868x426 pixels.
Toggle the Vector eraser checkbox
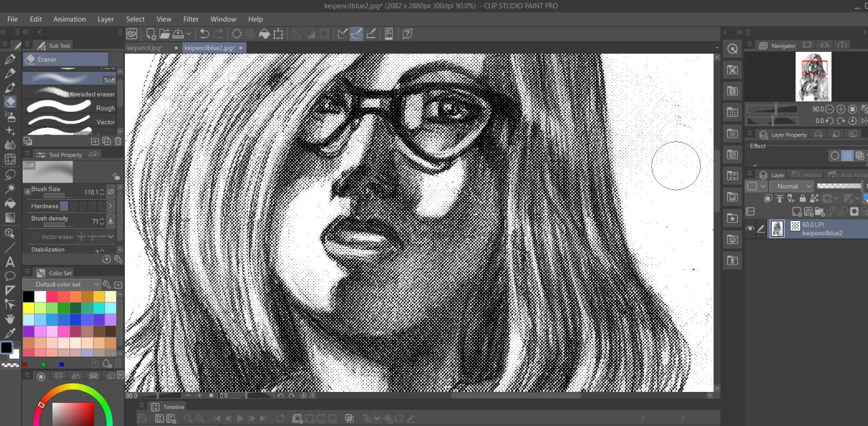tap(35, 237)
